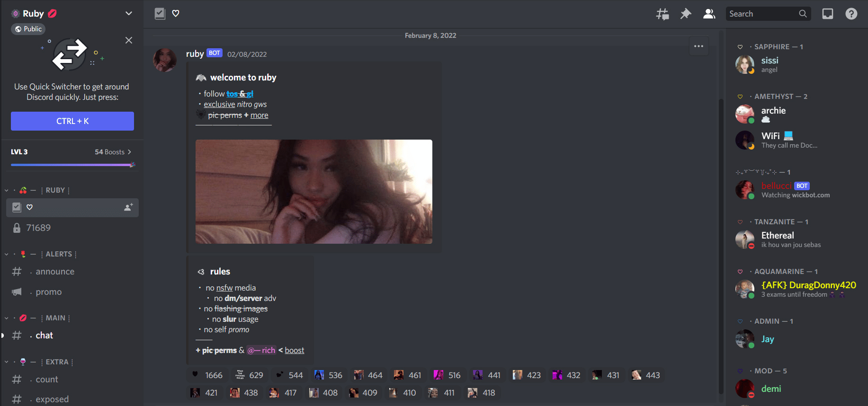This screenshot has width=868, height=406.
Task: Click the reaction with count 443
Action: pyautogui.click(x=647, y=375)
